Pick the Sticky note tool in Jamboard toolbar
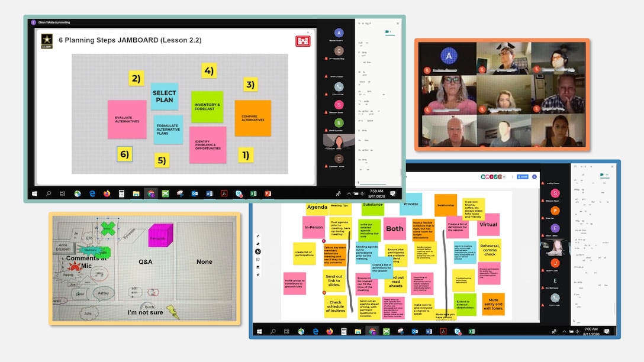Screen dimensions: 644x362 [258, 260]
